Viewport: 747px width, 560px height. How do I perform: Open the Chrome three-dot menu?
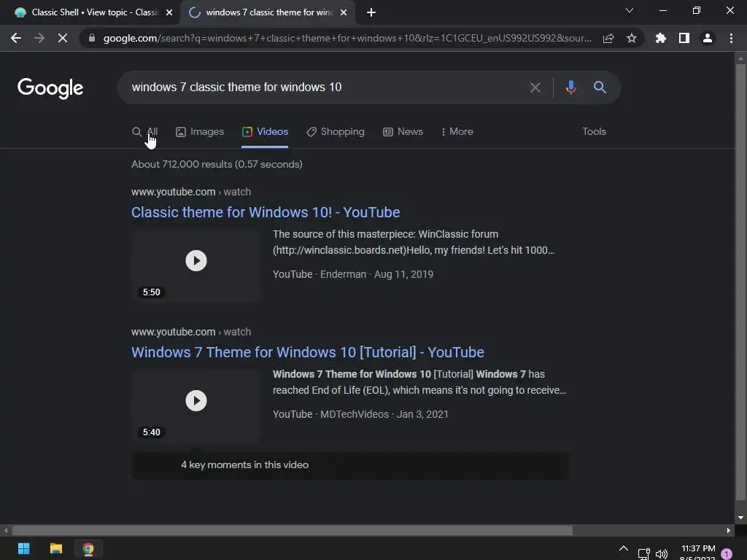[x=731, y=38]
